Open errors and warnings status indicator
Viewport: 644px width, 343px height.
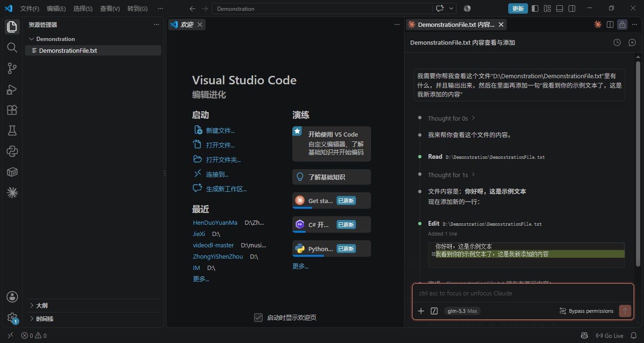click(x=34, y=336)
